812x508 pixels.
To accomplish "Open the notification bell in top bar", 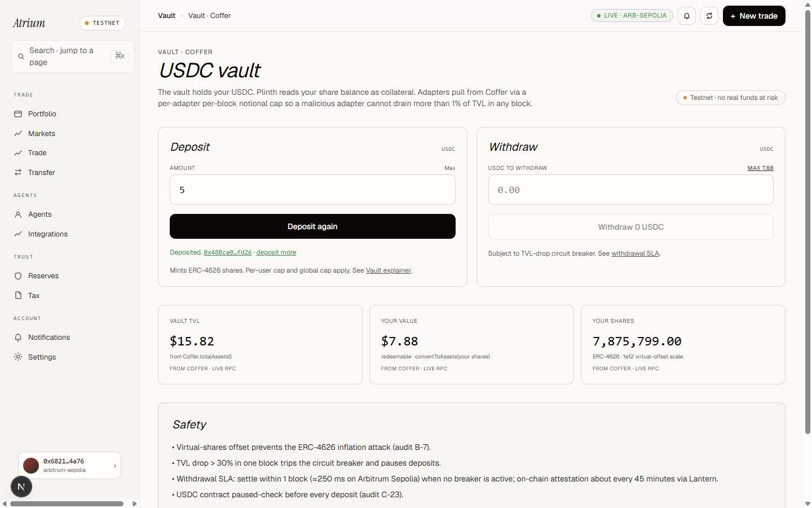I will pos(687,16).
